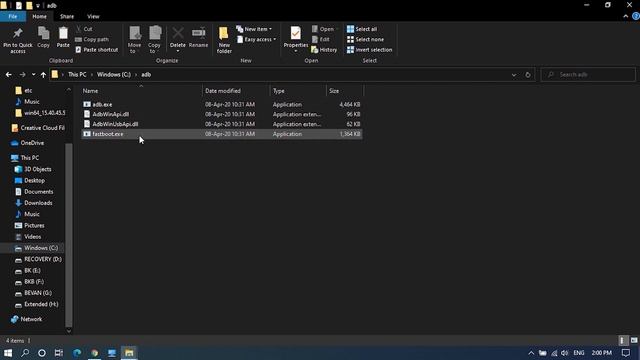
Task: Open file History
Action: [324, 49]
